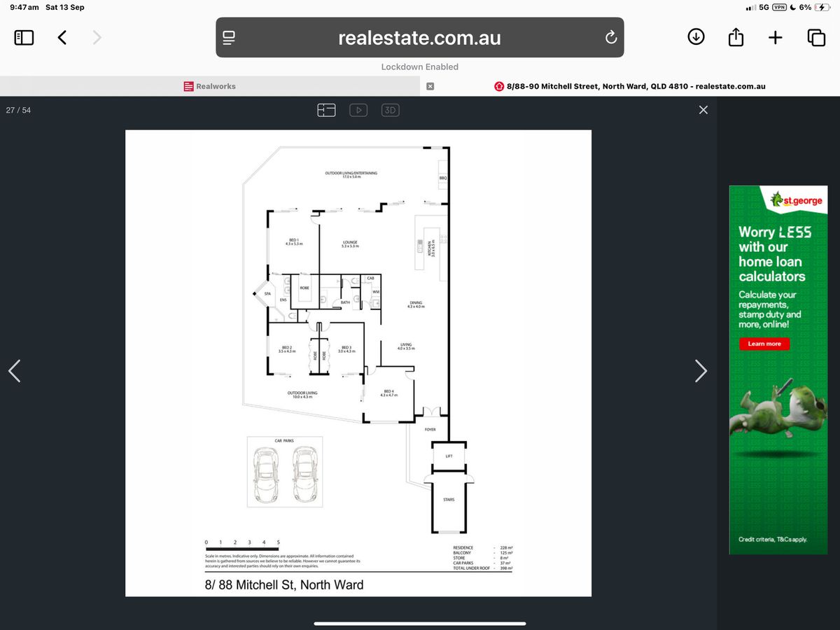Click Learn more in St.George ad
Viewport: 840px width, 630px height.
point(764,344)
